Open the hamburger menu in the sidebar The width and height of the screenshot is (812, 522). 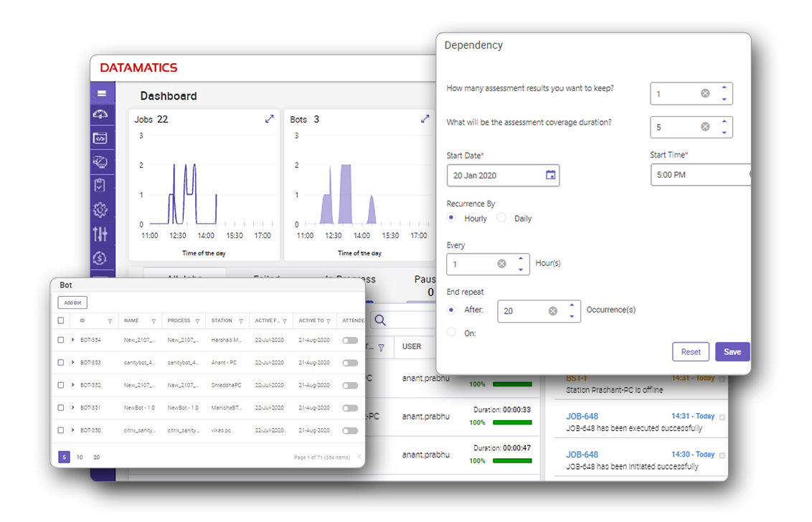point(102,93)
